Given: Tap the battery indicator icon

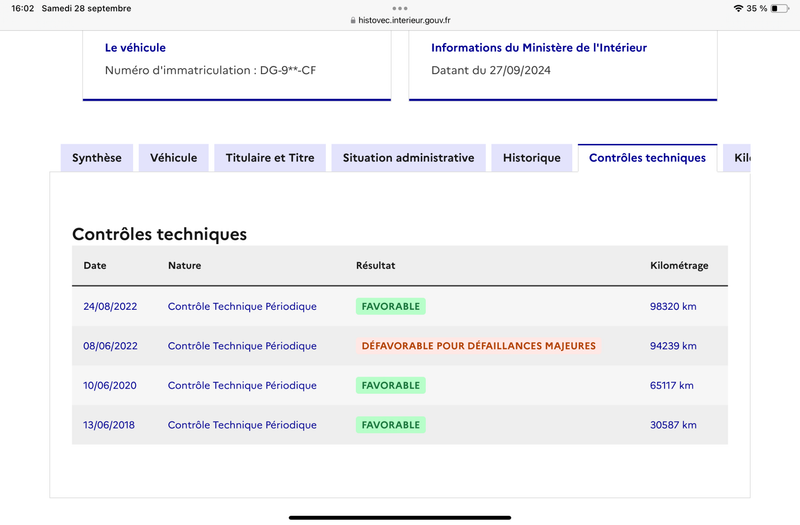Looking at the screenshot, I should click(x=780, y=8).
